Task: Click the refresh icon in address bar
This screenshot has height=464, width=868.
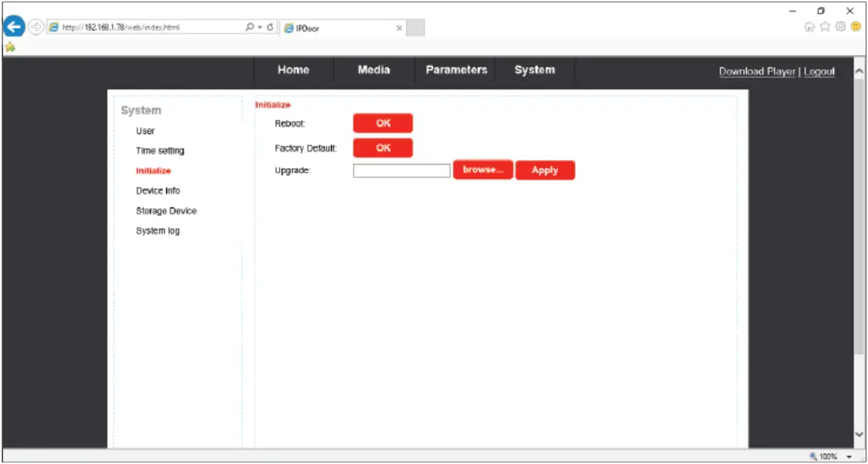Action: tap(270, 26)
